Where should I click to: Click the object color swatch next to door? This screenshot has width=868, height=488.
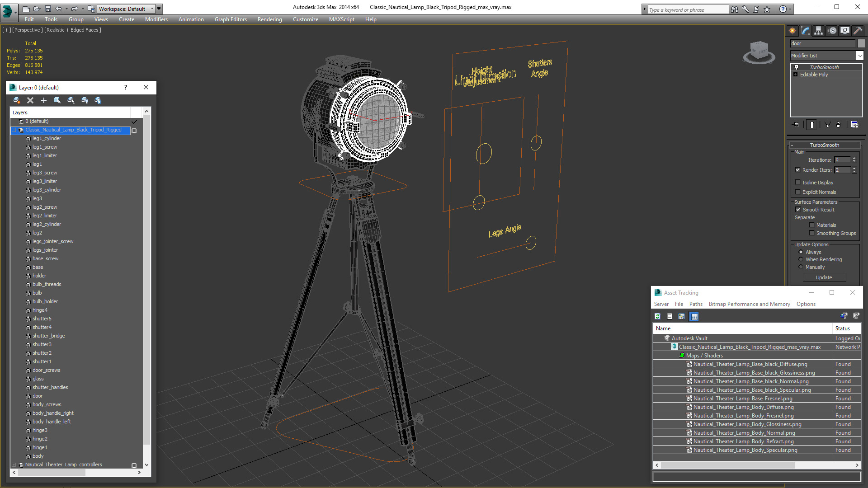[x=862, y=43]
